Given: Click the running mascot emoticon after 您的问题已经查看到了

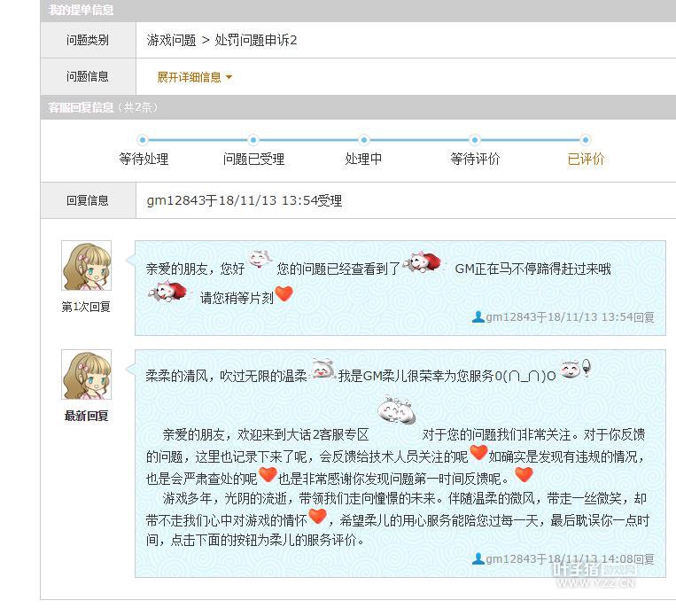Looking at the screenshot, I should coord(423,261).
